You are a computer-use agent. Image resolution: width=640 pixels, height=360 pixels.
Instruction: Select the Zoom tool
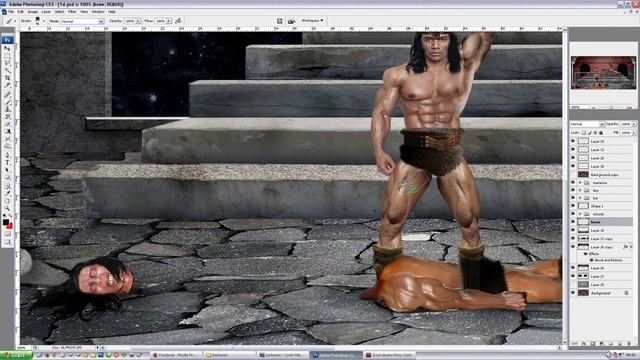[7, 208]
